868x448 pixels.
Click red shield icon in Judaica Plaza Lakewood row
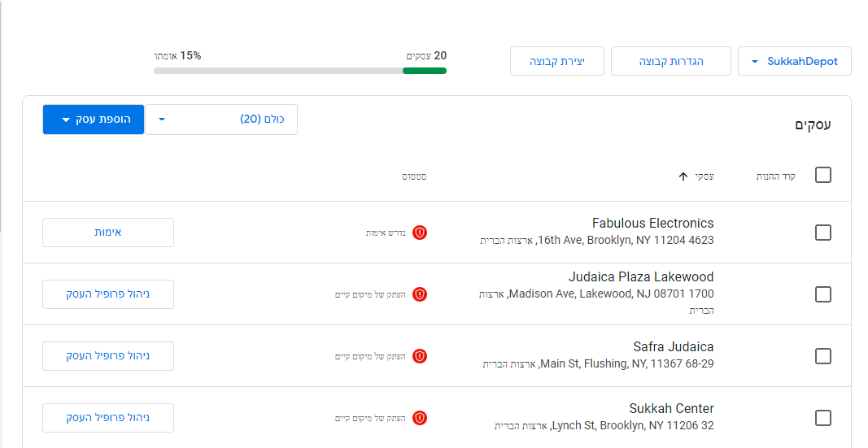(x=420, y=294)
